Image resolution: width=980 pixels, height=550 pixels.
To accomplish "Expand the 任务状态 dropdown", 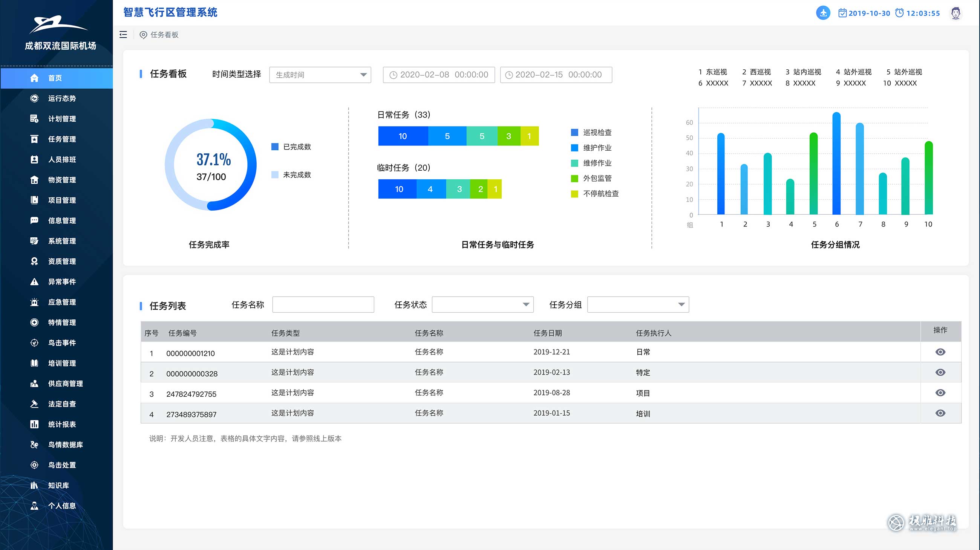I will (x=482, y=304).
